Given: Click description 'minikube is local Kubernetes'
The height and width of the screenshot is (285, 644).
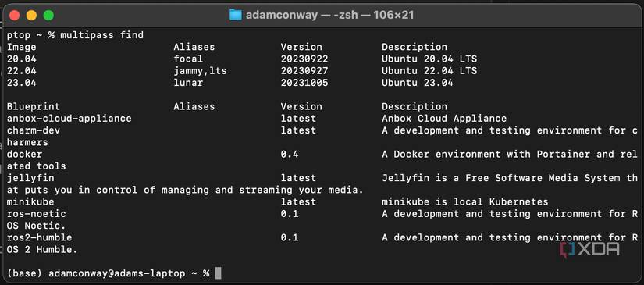Looking at the screenshot, I should point(465,201).
